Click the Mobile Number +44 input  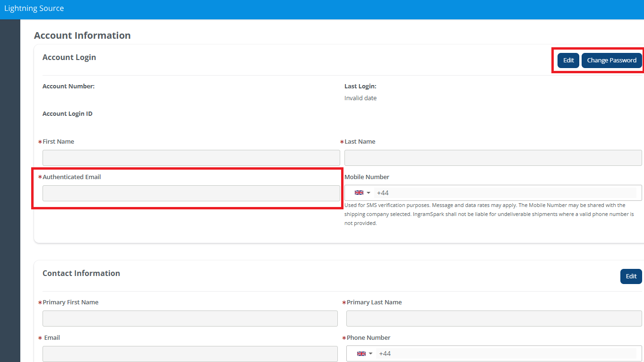[506, 193]
